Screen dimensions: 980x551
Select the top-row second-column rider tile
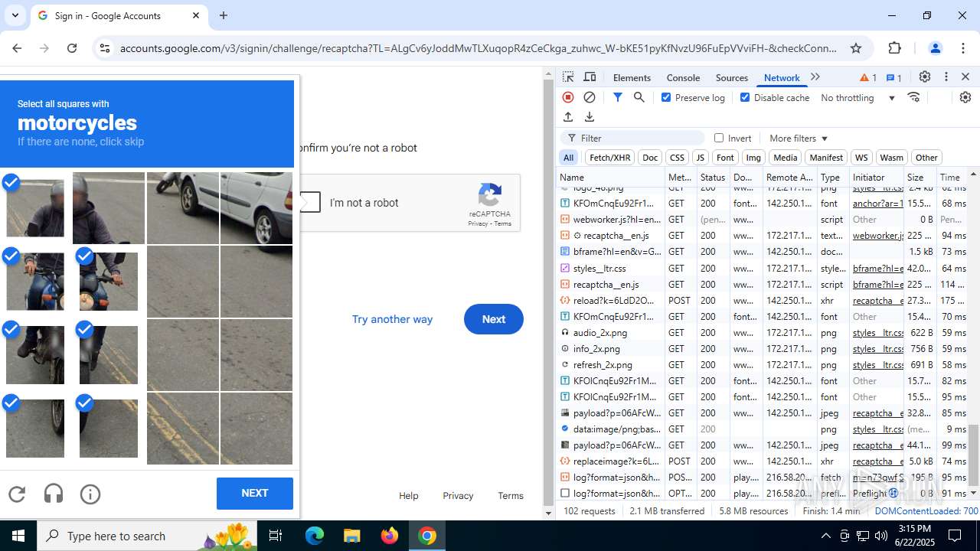(109, 208)
